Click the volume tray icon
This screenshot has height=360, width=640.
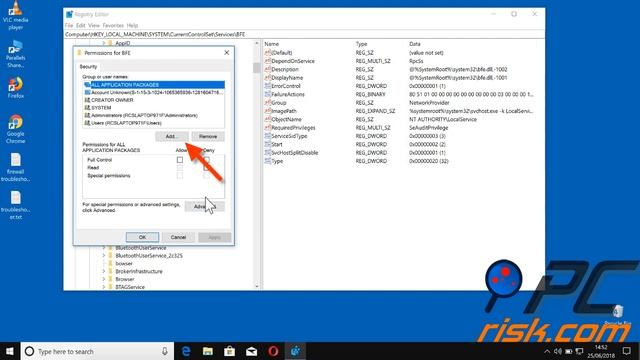(x=558, y=351)
